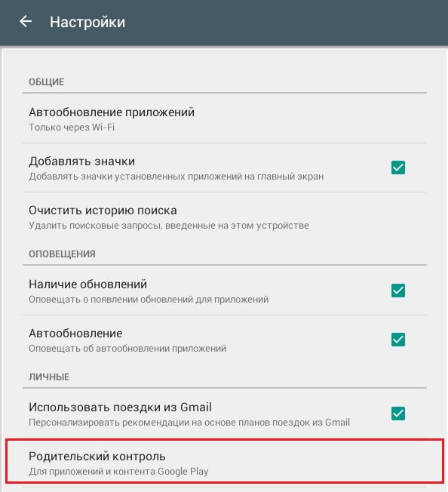448x492 pixels.
Task: Uncheck the Автообновление notification checkbox
Action: pos(397,340)
